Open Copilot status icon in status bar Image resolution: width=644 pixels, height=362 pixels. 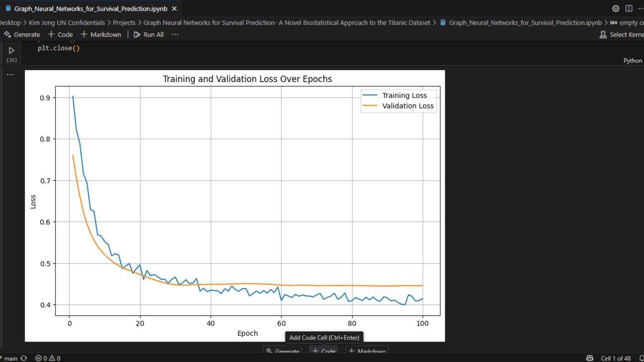pos(589,358)
